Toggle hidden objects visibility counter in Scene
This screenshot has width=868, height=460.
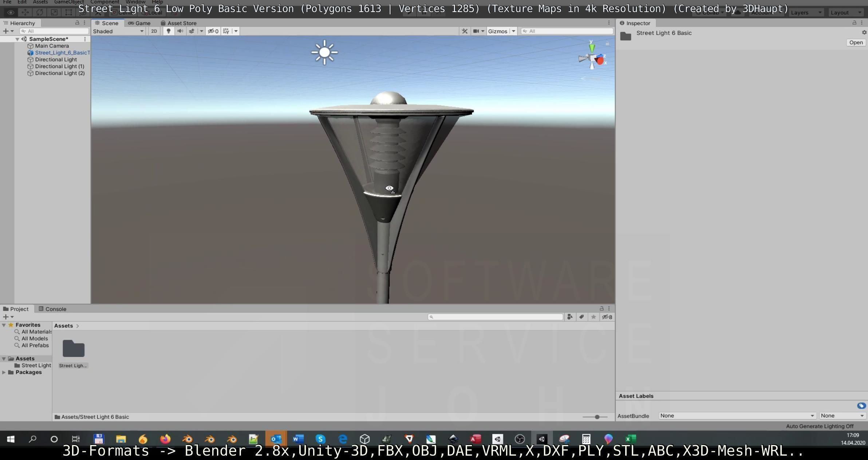(x=213, y=31)
